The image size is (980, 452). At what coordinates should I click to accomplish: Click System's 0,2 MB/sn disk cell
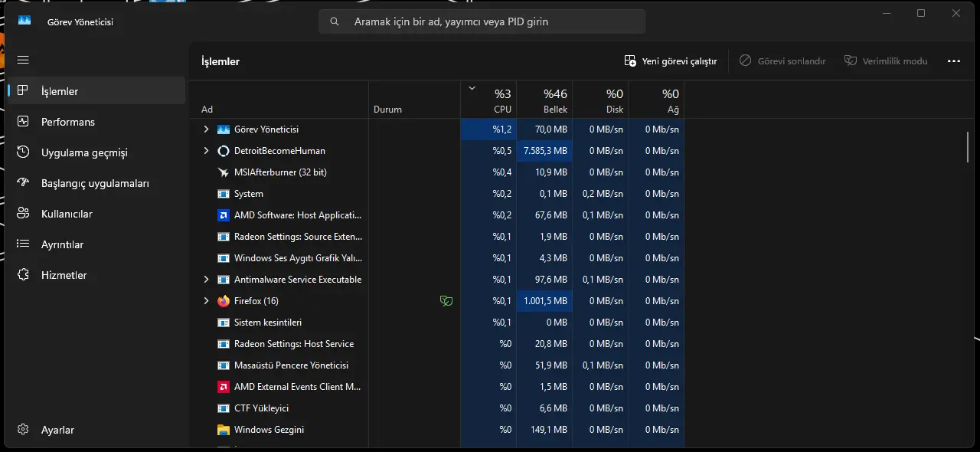coord(600,194)
